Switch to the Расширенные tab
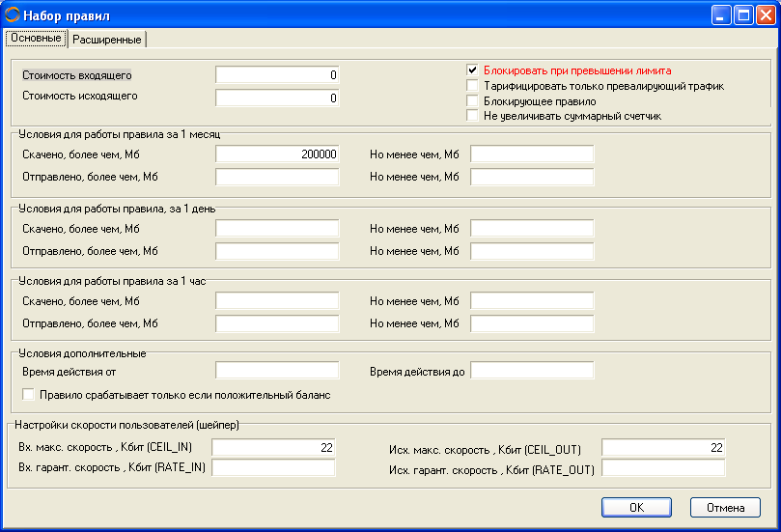Image resolution: width=781 pixels, height=532 pixels. point(107,40)
